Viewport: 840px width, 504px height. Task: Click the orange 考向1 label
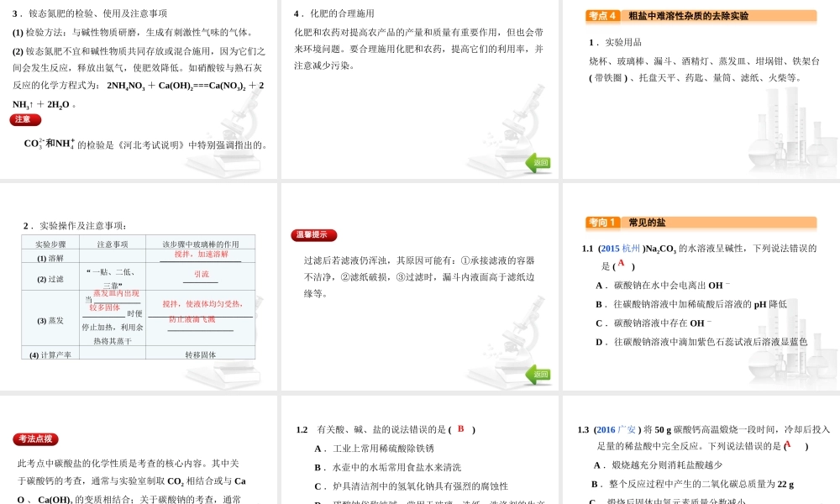tap(602, 223)
